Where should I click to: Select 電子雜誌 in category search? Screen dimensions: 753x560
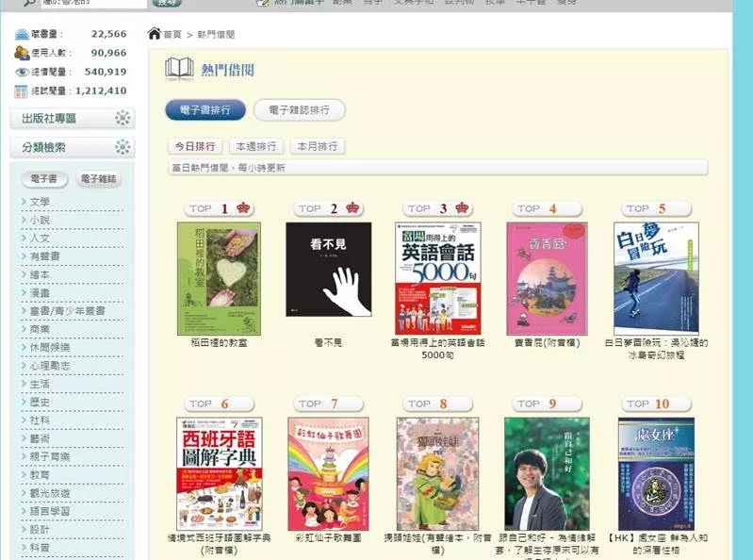pos(98,179)
